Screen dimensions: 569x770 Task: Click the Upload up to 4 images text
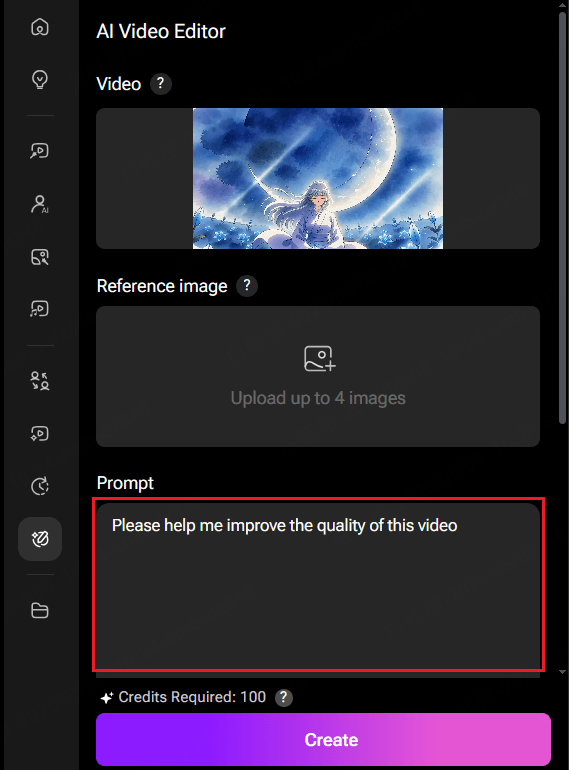[x=318, y=398]
